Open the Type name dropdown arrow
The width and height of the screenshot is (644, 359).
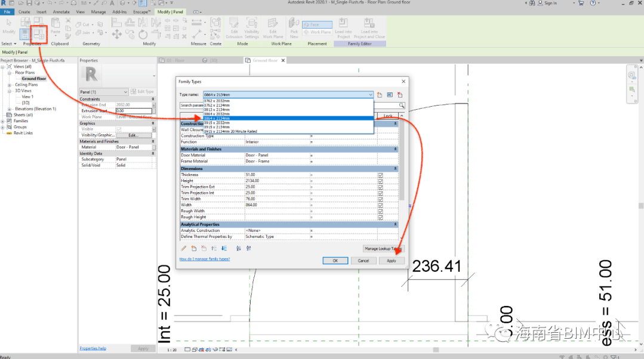pyautogui.click(x=370, y=95)
